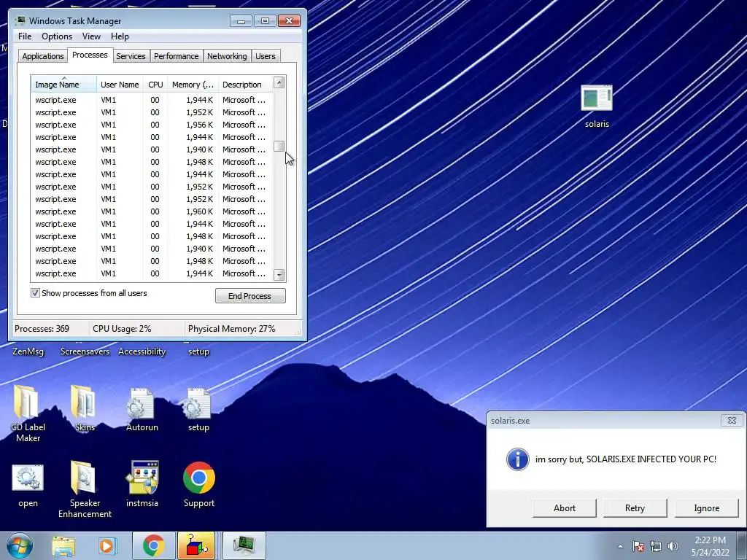Open the File menu in Task Manager

tap(25, 36)
